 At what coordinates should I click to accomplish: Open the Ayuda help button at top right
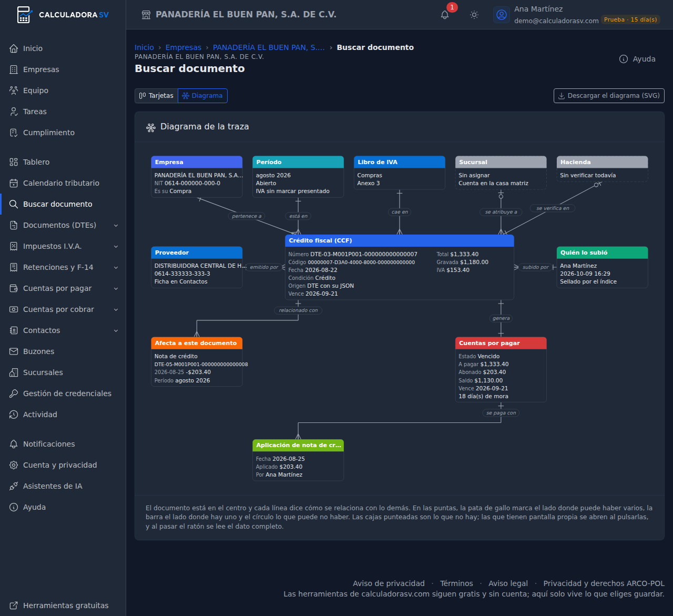point(637,59)
